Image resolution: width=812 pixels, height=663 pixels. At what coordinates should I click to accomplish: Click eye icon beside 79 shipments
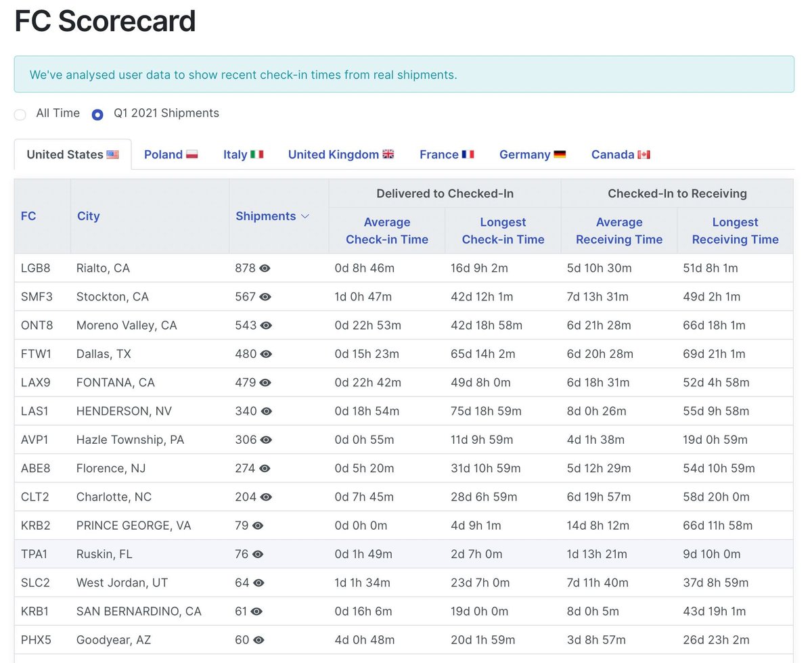point(258,526)
